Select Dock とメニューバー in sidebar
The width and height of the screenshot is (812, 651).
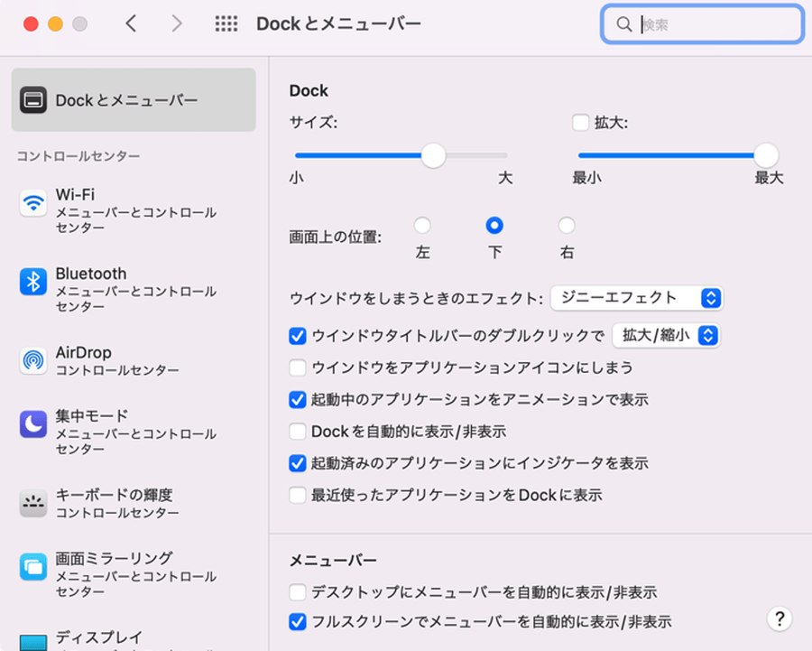(x=134, y=99)
